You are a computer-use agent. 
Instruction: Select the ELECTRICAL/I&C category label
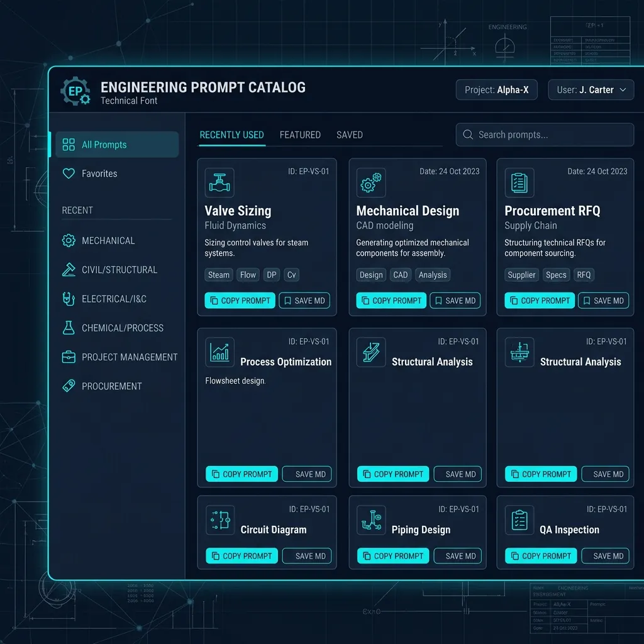point(114,299)
